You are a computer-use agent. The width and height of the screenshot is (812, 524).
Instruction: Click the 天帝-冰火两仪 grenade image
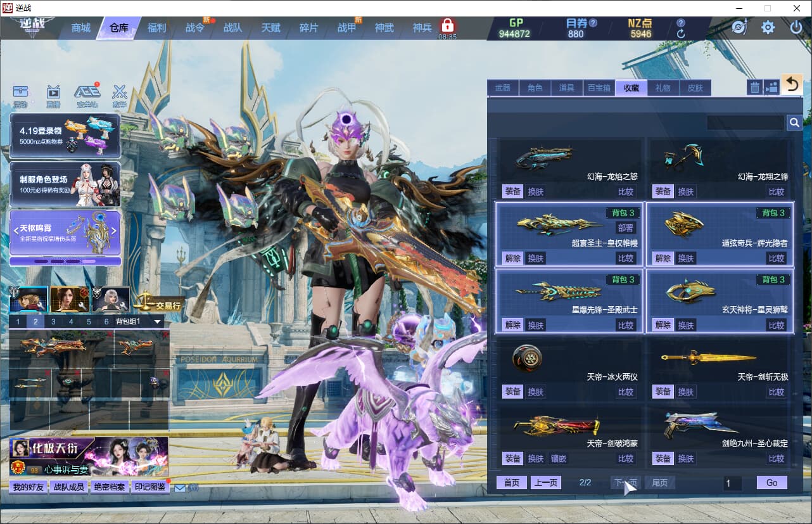pyautogui.click(x=527, y=358)
